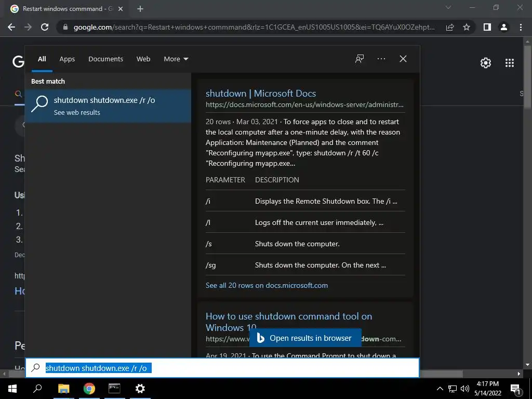Screen dimensions: 532x399
Task: Close the Restart windows command tab
Action: [x=121, y=9]
